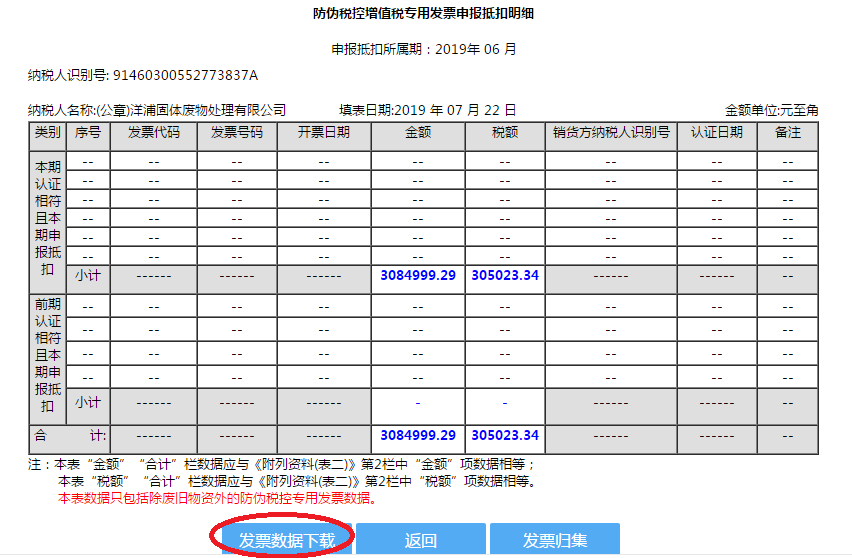852x558 pixels.
Task: Click the 前期 小计 税额 dash cell
Action: tap(505, 406)
